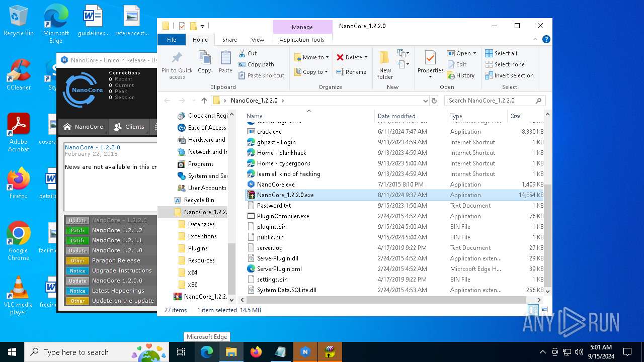Open the Application Tools tab

coord(302,40)
